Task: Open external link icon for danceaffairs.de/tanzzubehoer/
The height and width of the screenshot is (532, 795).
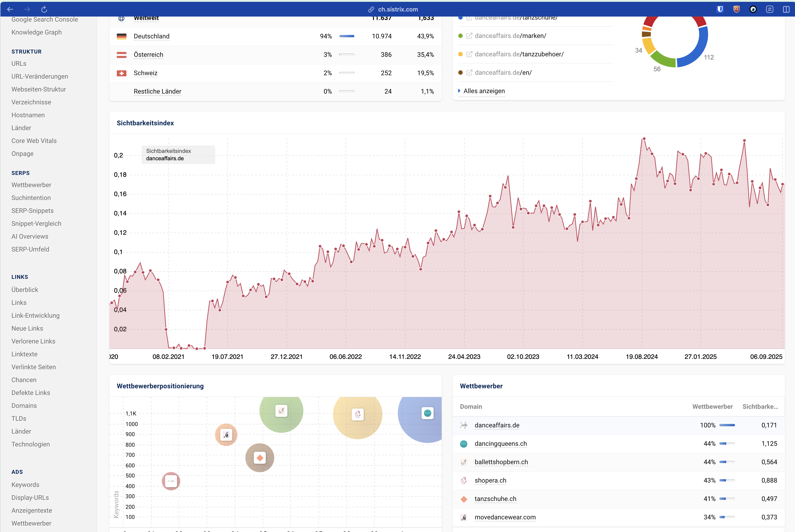Action: pyautogui.click(x=469, y=54)
